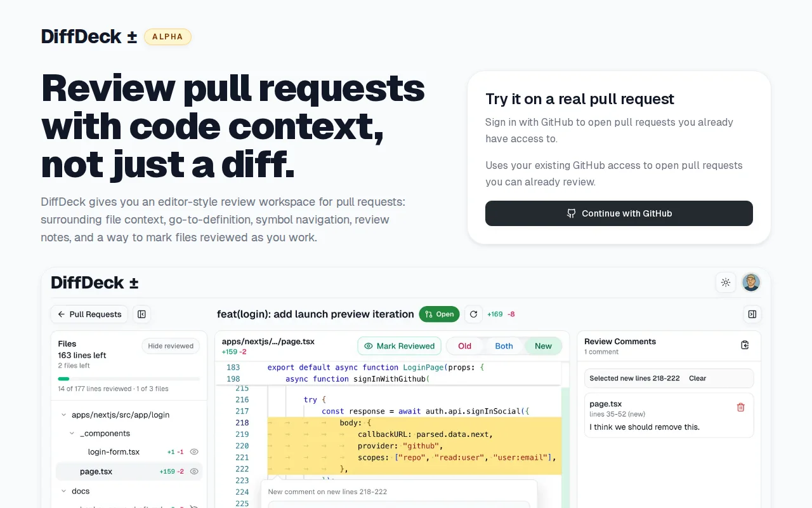Viewport: 812px width, 508px height.
Task: Mark the current file as reviewed
Action: coord(400,346)
